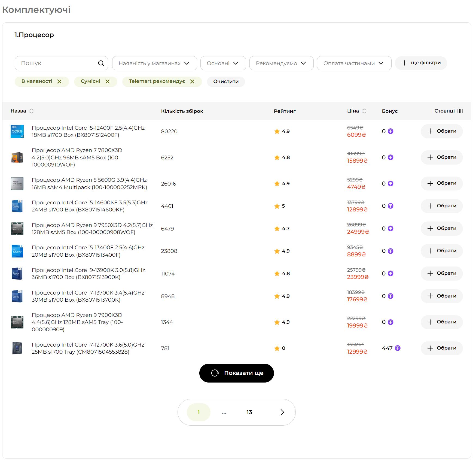476x464 pixels.
Task: Sort by Ціна column arrows
Action: coord(364,111)
